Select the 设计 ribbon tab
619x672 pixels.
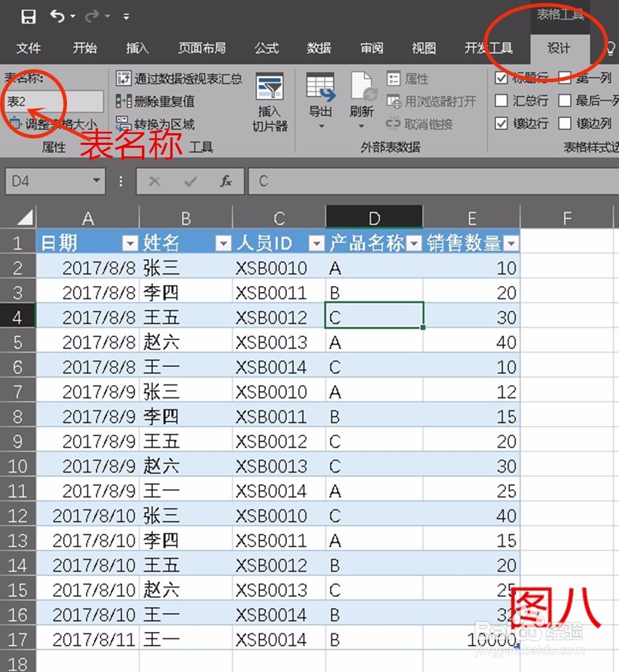point(559,48)
